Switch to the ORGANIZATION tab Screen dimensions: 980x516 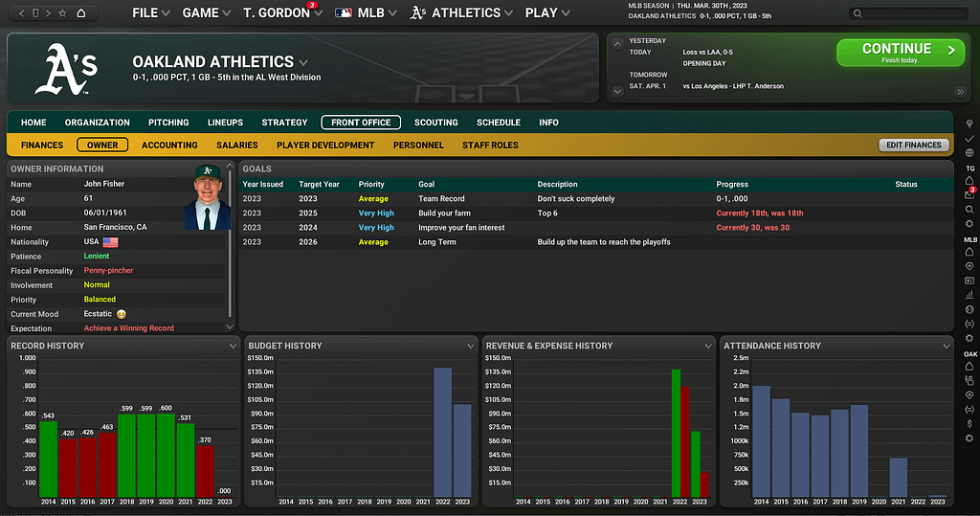click(97, 123)
